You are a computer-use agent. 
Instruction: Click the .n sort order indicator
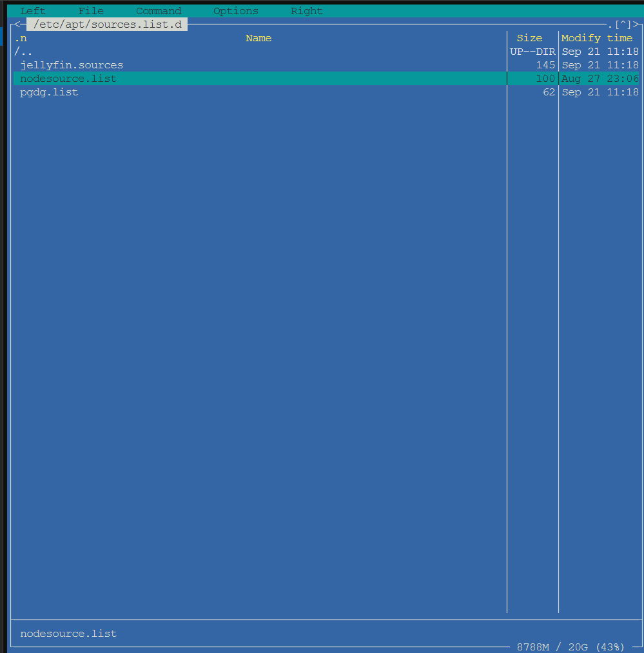(21, 38)
